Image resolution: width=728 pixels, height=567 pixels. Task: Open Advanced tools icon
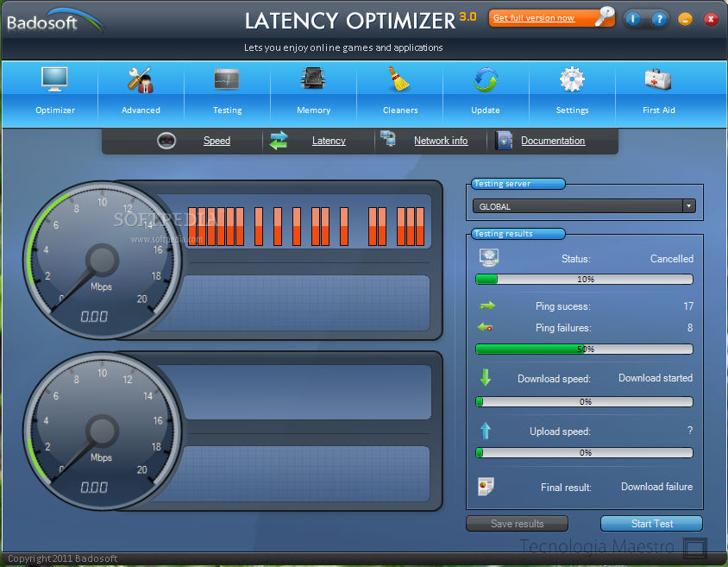pyautogui.click(x=141, y=79)
